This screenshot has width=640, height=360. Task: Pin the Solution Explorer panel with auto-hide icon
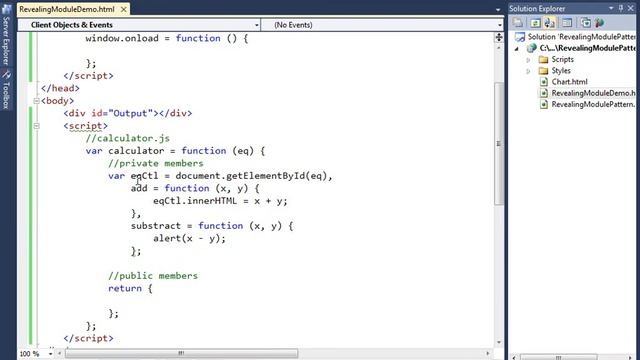(x=621, y=8)
